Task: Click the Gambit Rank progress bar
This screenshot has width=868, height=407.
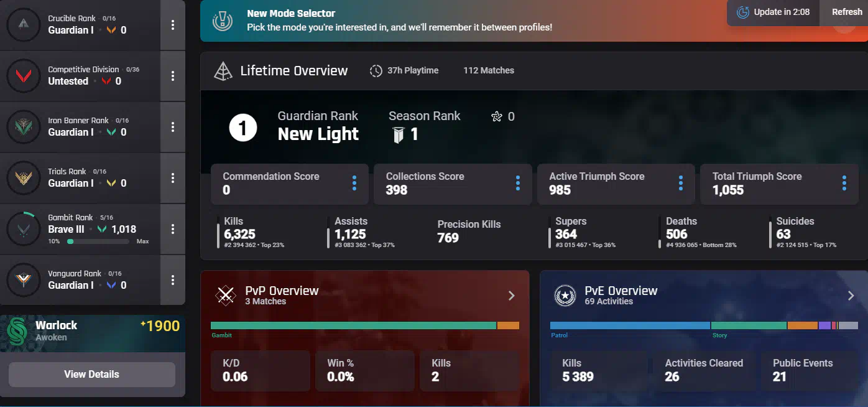Action: pyautogui.click(x=99, y=241)
